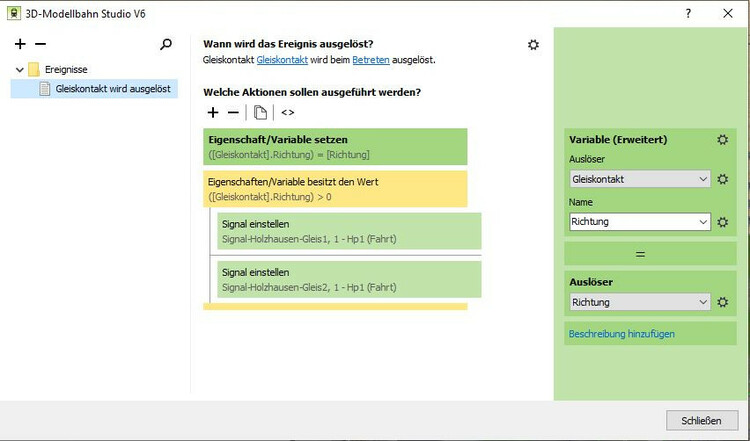Click the Welche Aktionen sollen ausgeführt werden heading
This screenshot has height=441, width=750.
coord(312,92)
